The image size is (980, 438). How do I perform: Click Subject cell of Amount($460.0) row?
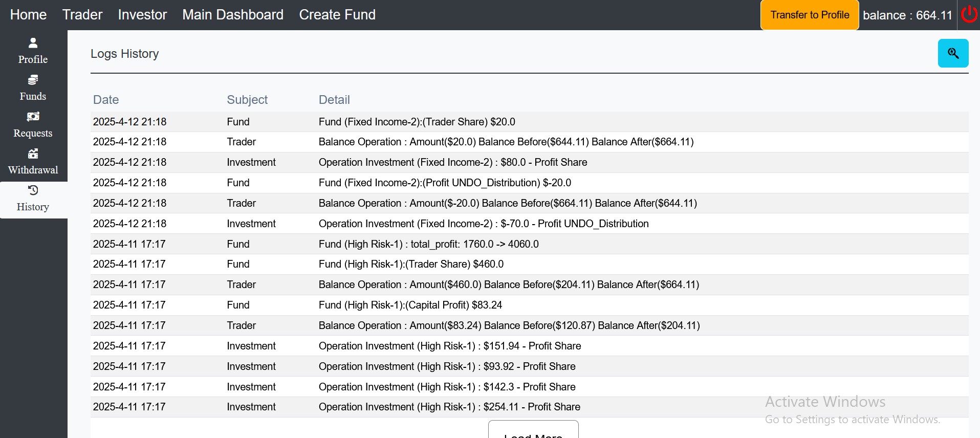(x=242, y=284)
